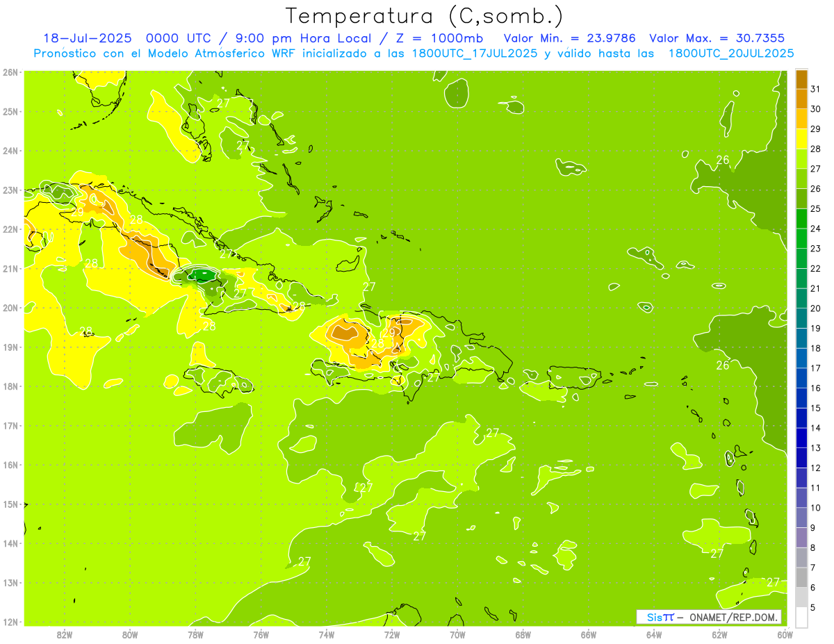The width and height of the screenshot is (834, 644).
Task: Click latitude axis label "18N"
Action: [10, 386]
